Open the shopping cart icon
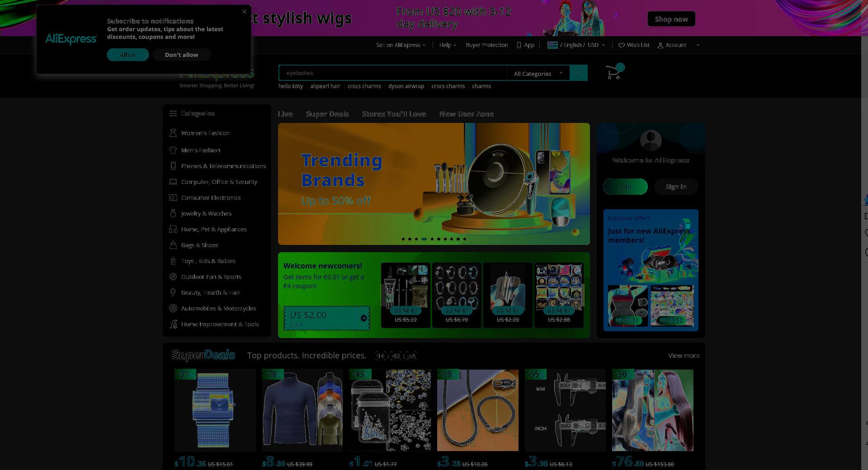 click(x=614, y=72)
